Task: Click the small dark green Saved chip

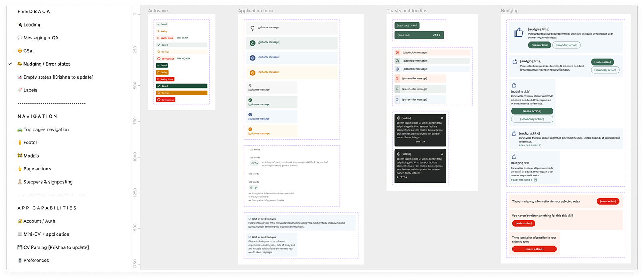Action: pyautogui.click(x=162, y=65)
